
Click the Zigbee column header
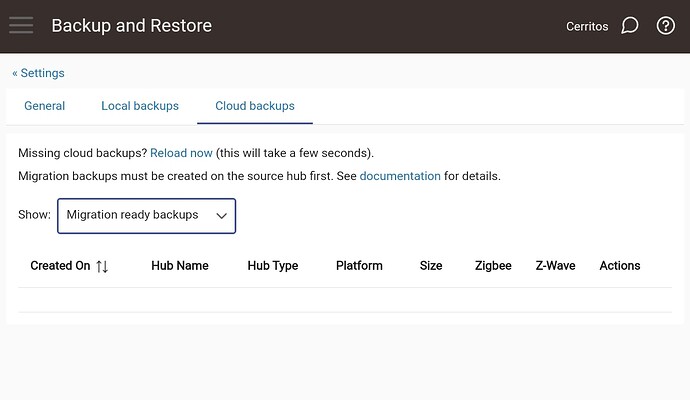(493, 266)
